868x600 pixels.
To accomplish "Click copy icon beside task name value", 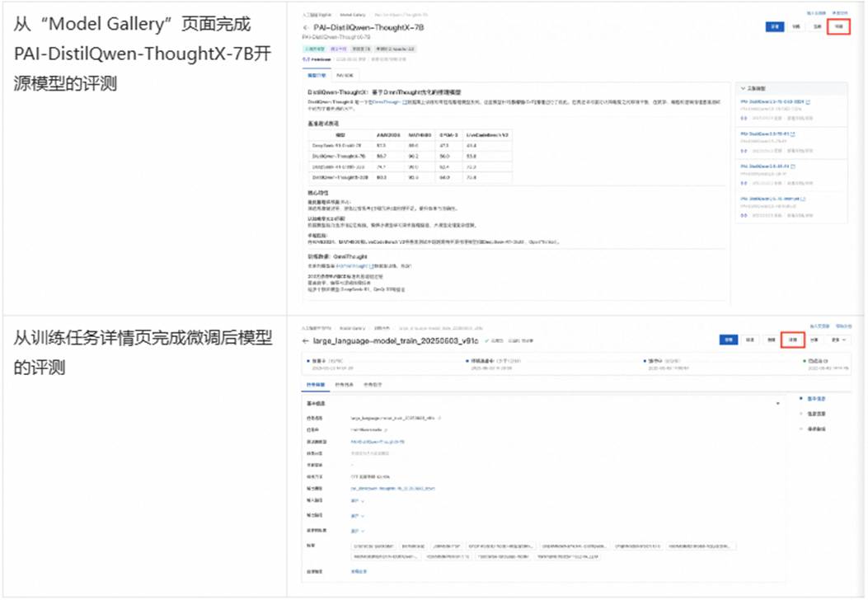I will (439, 419).
